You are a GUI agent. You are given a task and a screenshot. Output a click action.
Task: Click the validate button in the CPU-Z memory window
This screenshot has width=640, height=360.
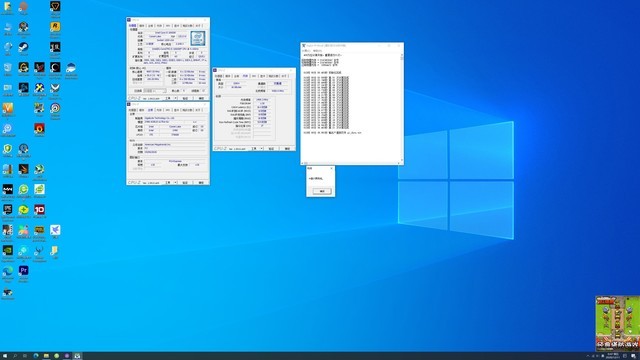pyautogui.click(x=271, y=149)
